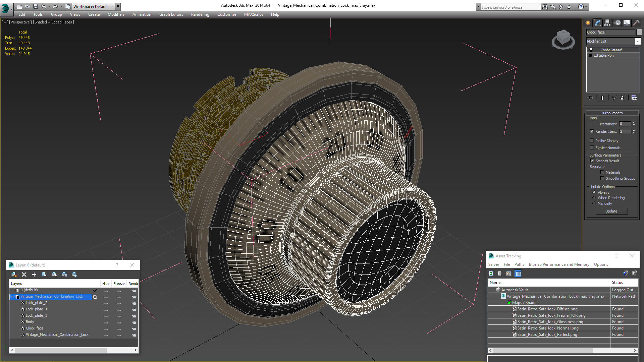Viewport: 644px width, 362px height.
Task: Click the Status column header in Asset Tracking
Action: point(624,283)
